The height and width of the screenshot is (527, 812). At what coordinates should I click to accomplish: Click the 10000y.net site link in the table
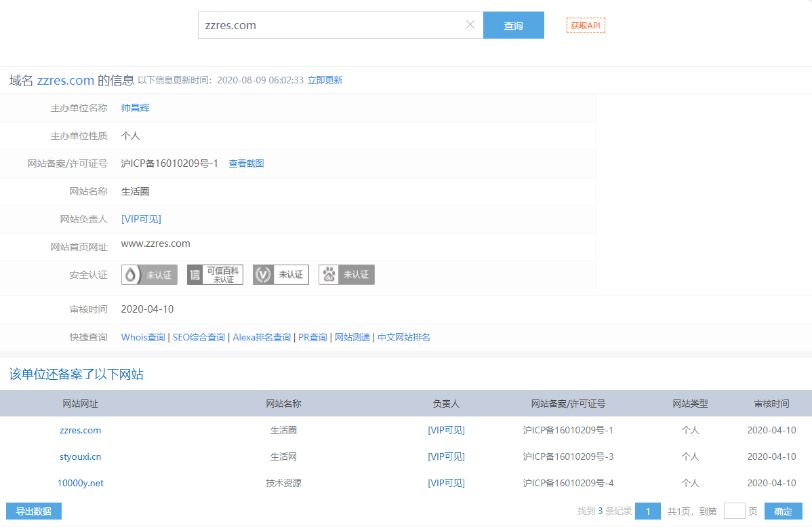click(80, 483)
